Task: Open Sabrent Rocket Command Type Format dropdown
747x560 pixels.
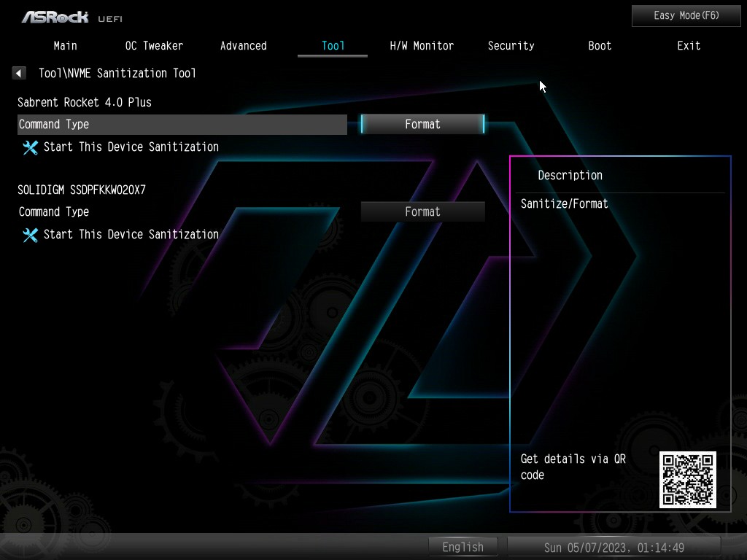Action: click(422, 125)
